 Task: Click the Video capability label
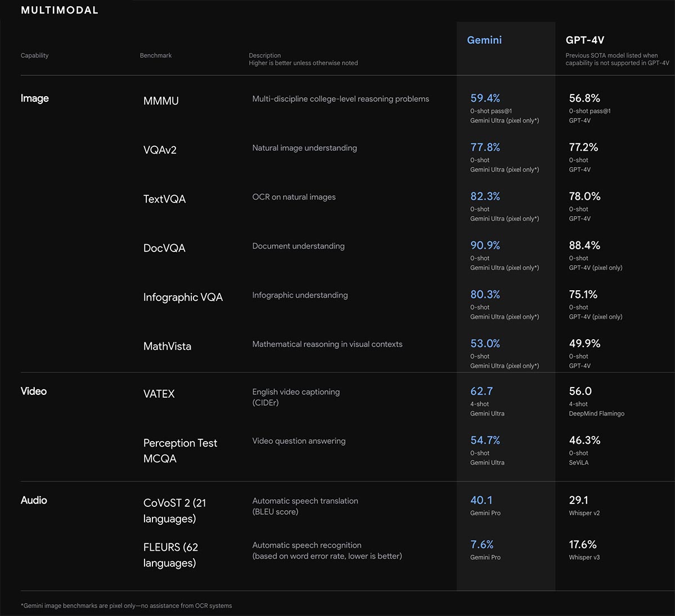point(34,391)
